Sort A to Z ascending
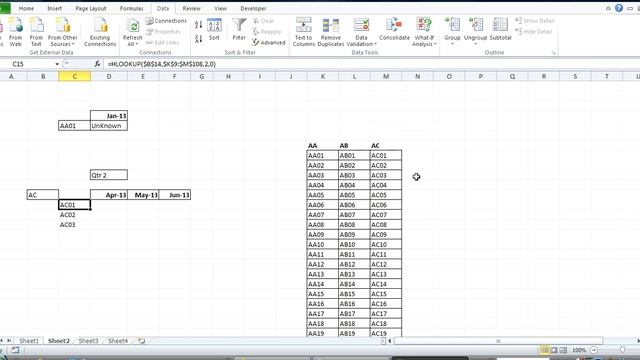Viewport: 640px width, 360px height. click(x=198, y=25)
